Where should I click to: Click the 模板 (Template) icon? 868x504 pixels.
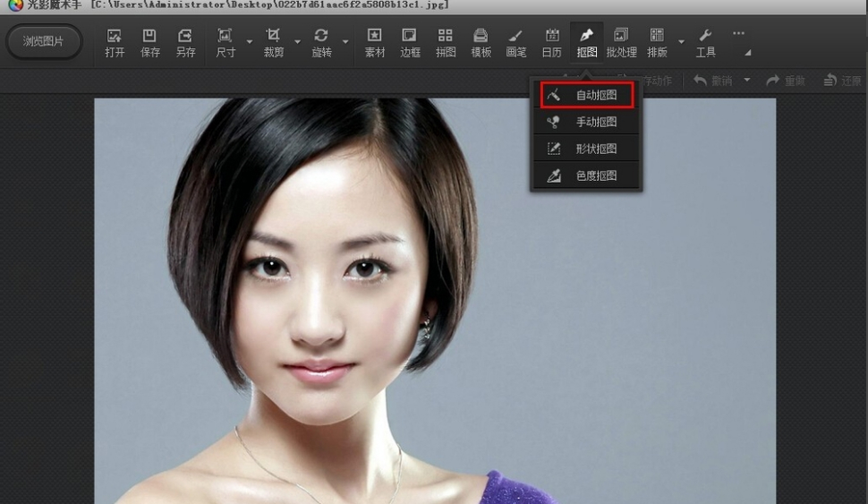[x=481, y=42]
